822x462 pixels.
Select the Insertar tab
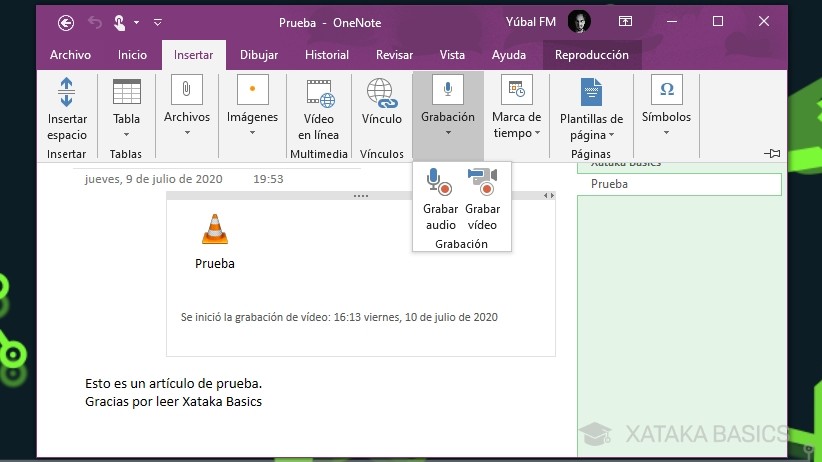[x=193, y=55]
